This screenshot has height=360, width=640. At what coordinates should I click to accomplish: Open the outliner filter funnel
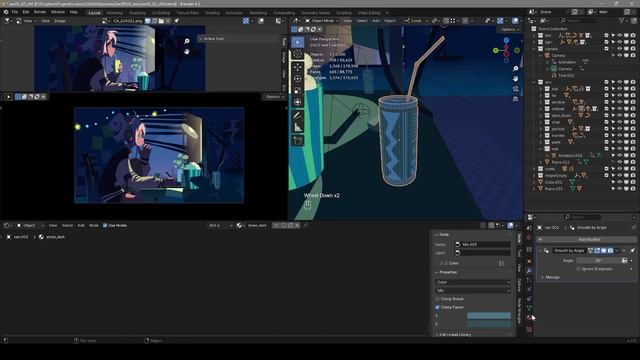click(x=622, y=20)
